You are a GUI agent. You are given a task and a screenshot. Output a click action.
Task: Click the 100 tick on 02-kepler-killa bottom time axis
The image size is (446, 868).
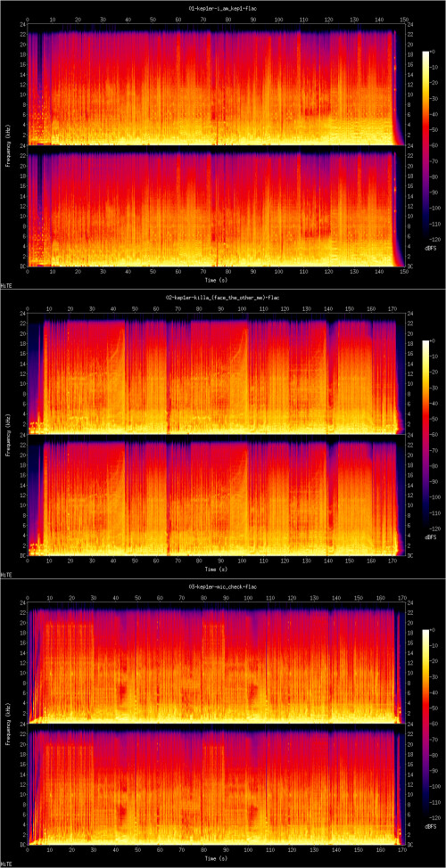click(244, 561)
